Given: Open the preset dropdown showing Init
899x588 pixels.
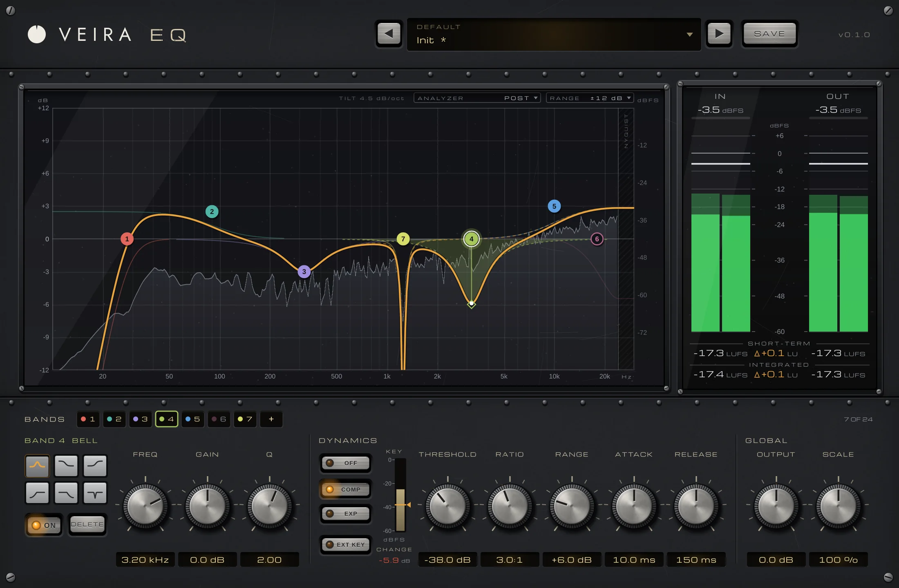Looking at the screenshot, I should (x=554, y=34).
